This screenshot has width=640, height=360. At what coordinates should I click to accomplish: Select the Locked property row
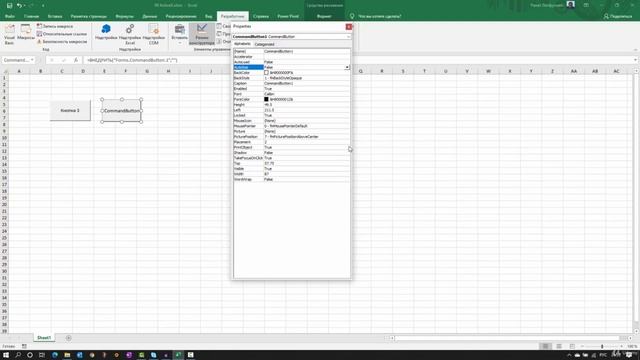[291, 115]
